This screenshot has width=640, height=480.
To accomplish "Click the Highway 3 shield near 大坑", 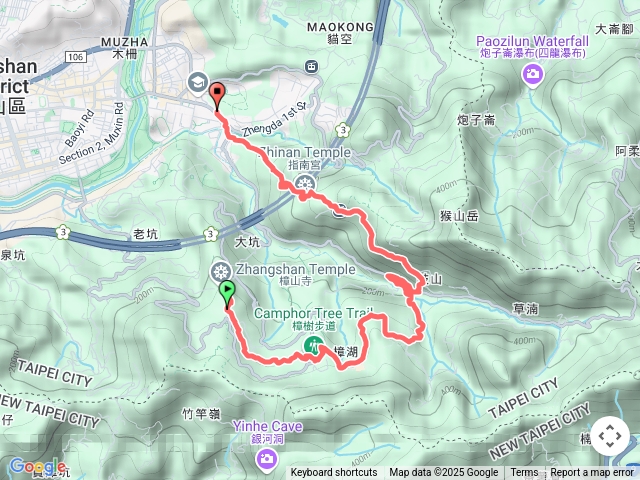I will click(211, 234).
